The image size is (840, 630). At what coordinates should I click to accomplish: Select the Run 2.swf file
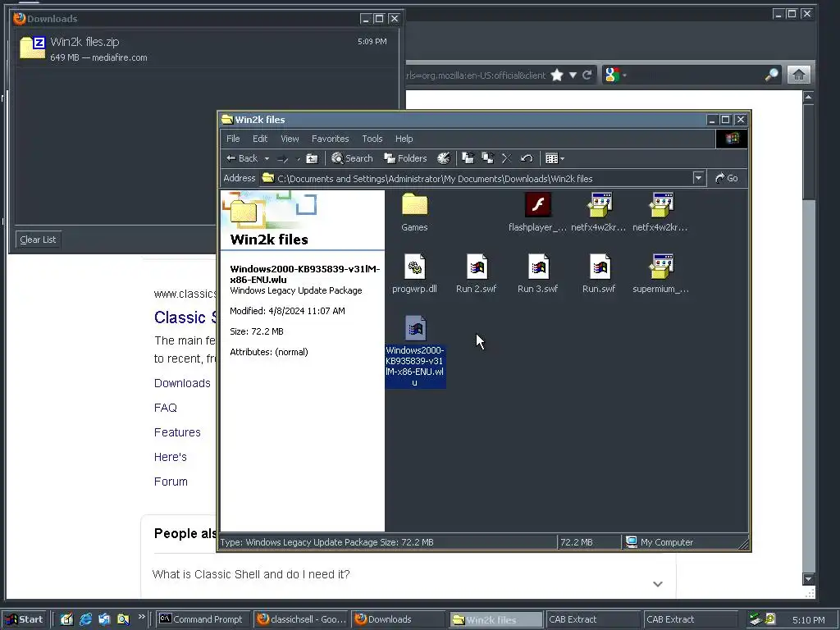(x=477, y=274)
